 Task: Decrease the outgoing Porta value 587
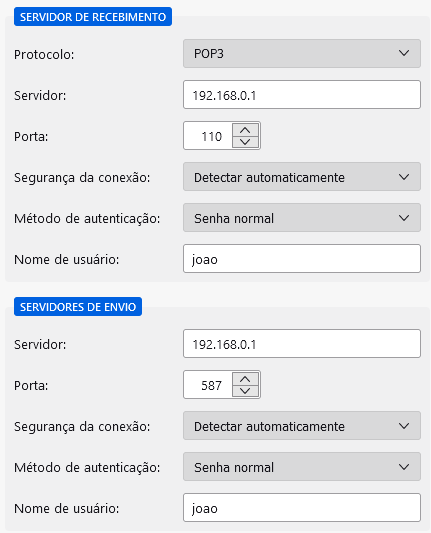click(245, 391)
